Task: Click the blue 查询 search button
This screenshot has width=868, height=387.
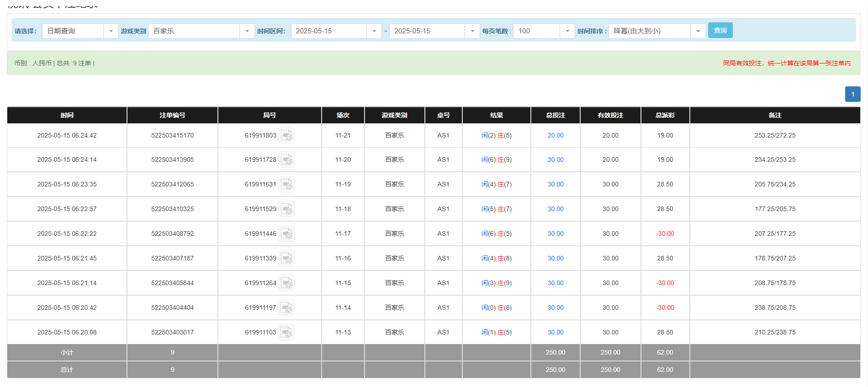Action: tap(720, 30)
